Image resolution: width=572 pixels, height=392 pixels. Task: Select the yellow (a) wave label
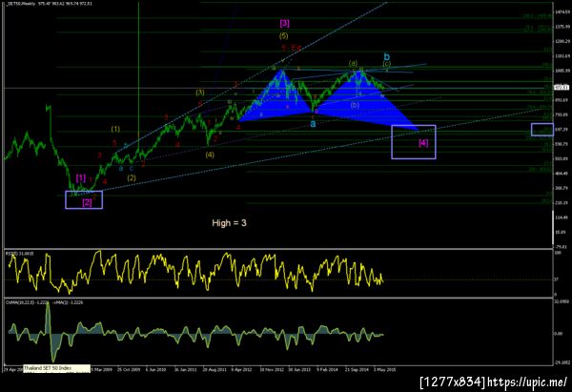(x=353, y=63)
